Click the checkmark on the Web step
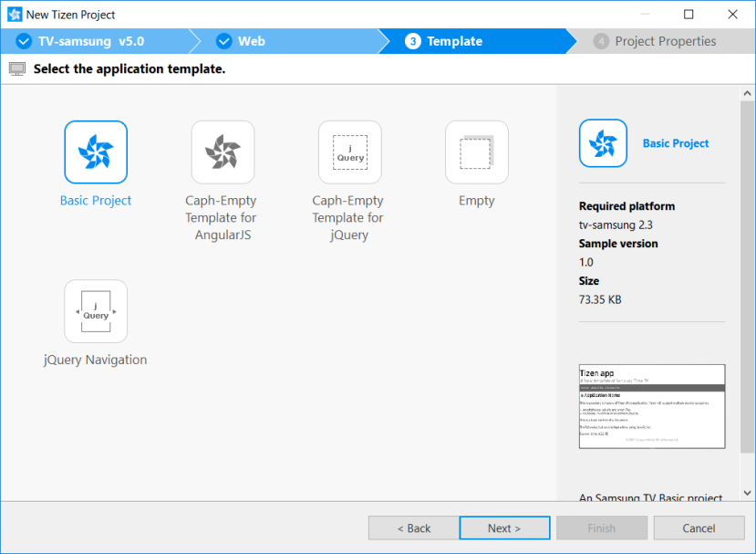The image size is (756, 554). pyautogui.click(x=223, y=40)
